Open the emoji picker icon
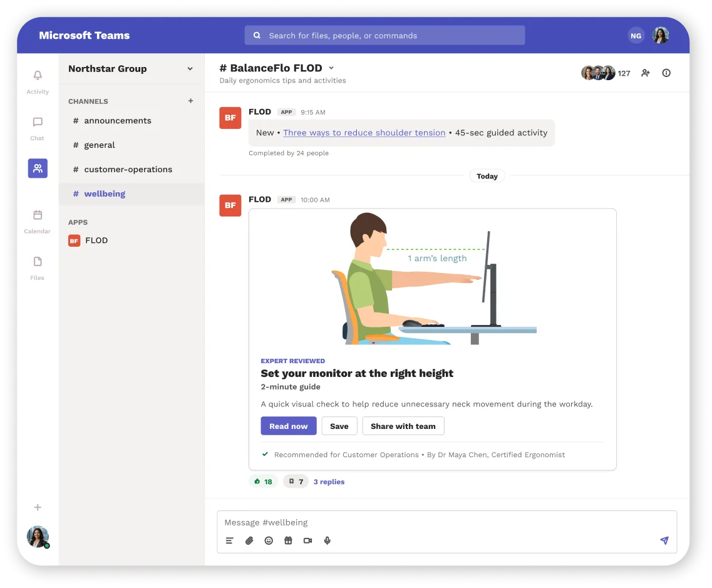 click(269, 540)
